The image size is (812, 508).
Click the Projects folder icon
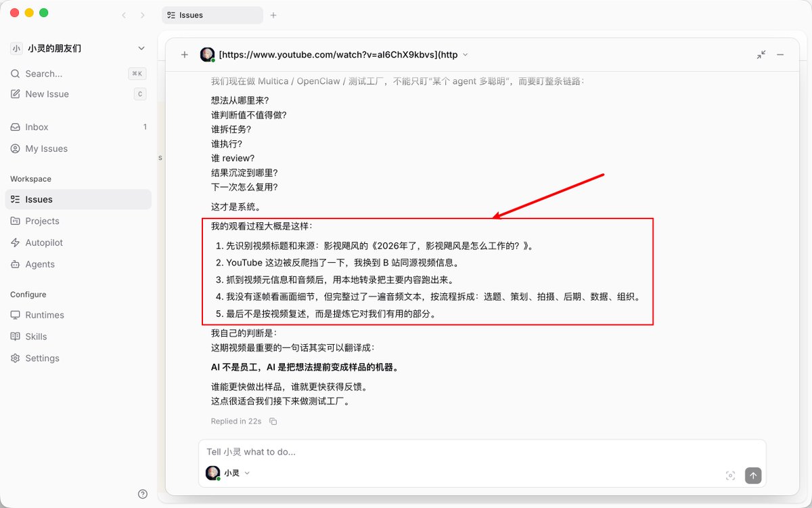(x=15, y=221)
